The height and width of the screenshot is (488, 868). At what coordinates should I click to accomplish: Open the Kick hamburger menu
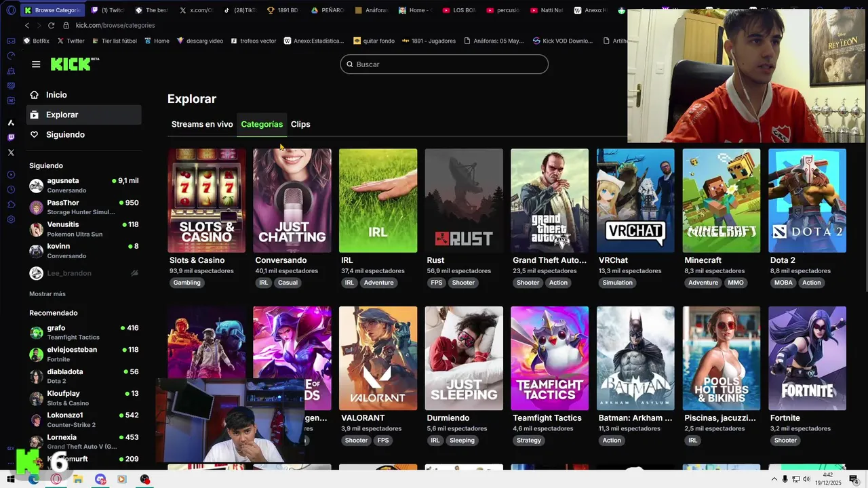click(x=36, y=64)
